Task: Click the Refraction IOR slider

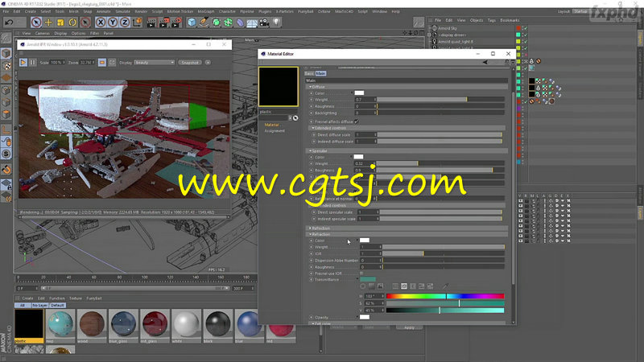Action: (444, 253)
